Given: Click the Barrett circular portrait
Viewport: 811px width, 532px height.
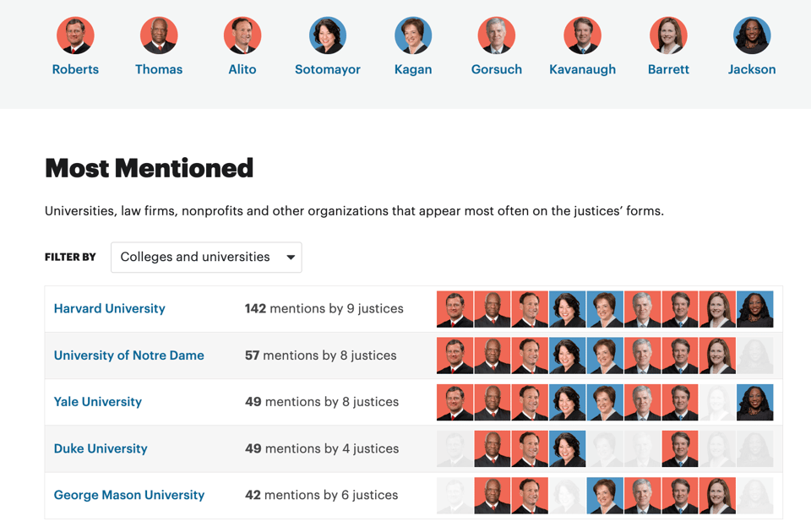Looking at the screenshot, I should (x=668, y=35).
